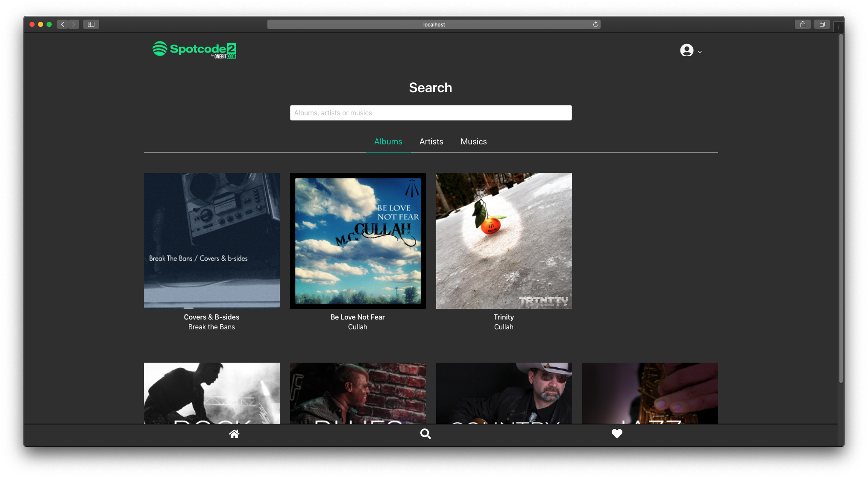Click the localhost address bar
Screen dimensions: 868x478
(434, 24)
